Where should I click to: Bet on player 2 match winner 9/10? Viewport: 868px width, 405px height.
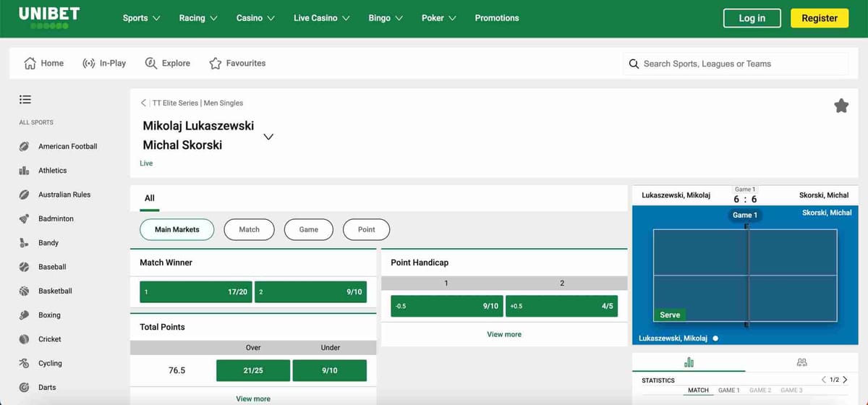pyautogui.click(x=310, y=292)
